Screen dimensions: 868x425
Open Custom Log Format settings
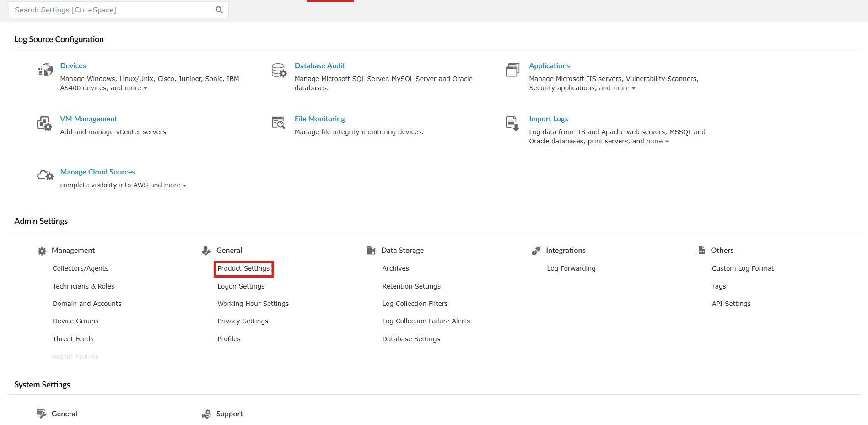[x=742, y=268]
